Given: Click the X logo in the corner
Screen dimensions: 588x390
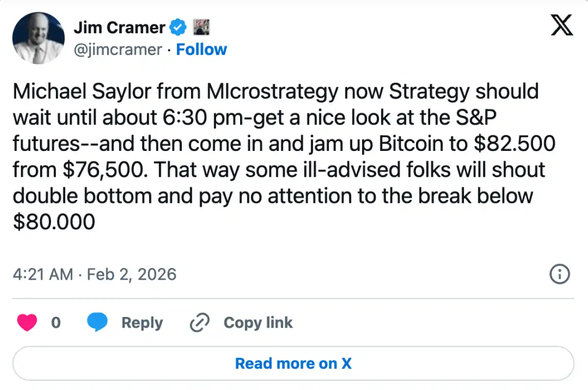Looking at the screenshot, I should coord(562,24).
